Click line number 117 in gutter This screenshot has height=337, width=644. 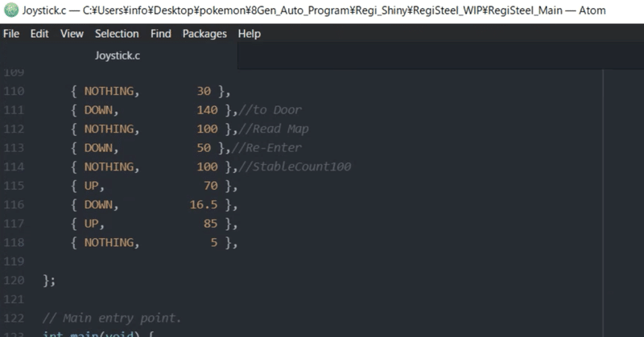pos(14,224)
